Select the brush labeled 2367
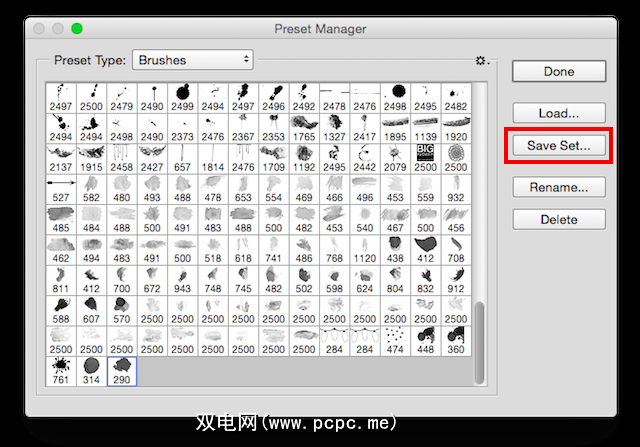Screen dimensions: 640x447 point(243,128)
